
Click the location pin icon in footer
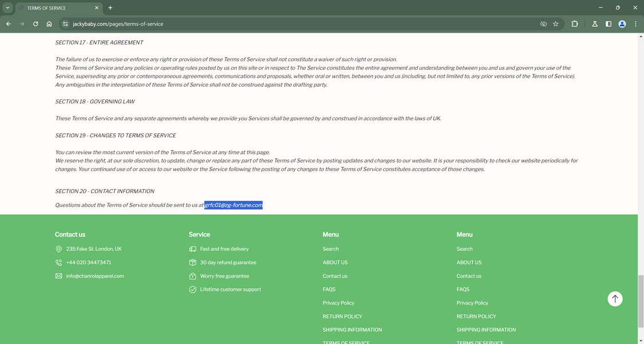pos(59,249)
